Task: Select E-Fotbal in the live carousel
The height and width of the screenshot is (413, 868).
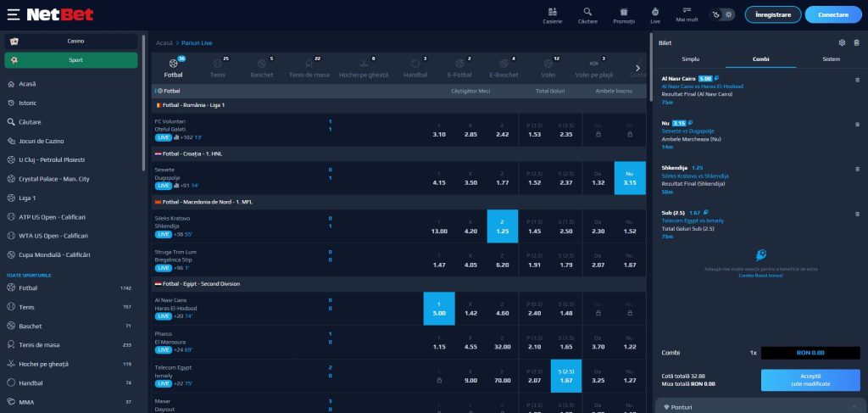Action: click(x=459, y=68)
